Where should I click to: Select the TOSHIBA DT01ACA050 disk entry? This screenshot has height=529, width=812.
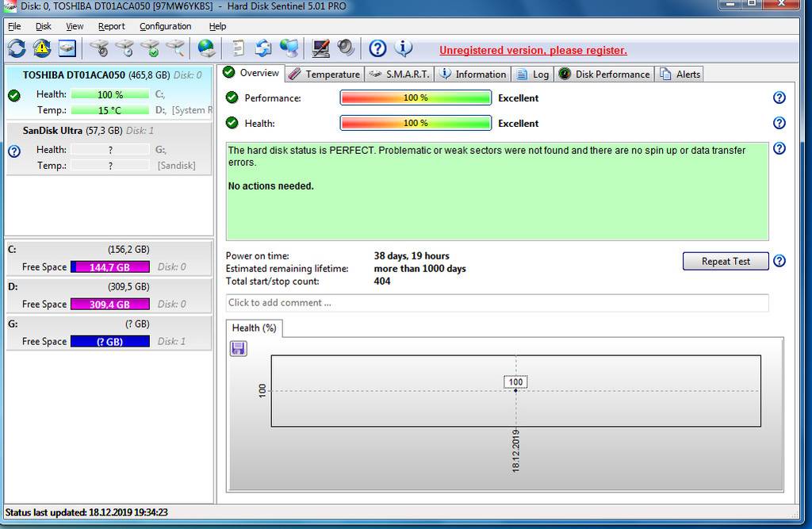tap(109, 92)
